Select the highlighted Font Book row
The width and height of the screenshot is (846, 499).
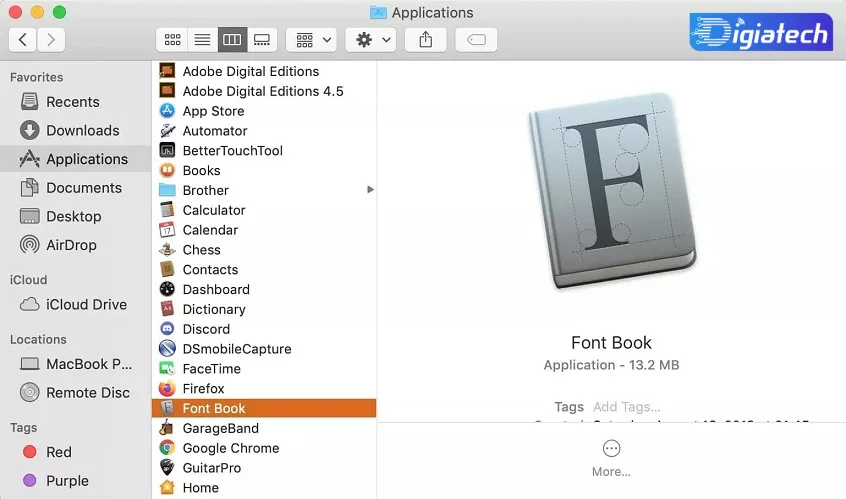[x=264, y=408]
